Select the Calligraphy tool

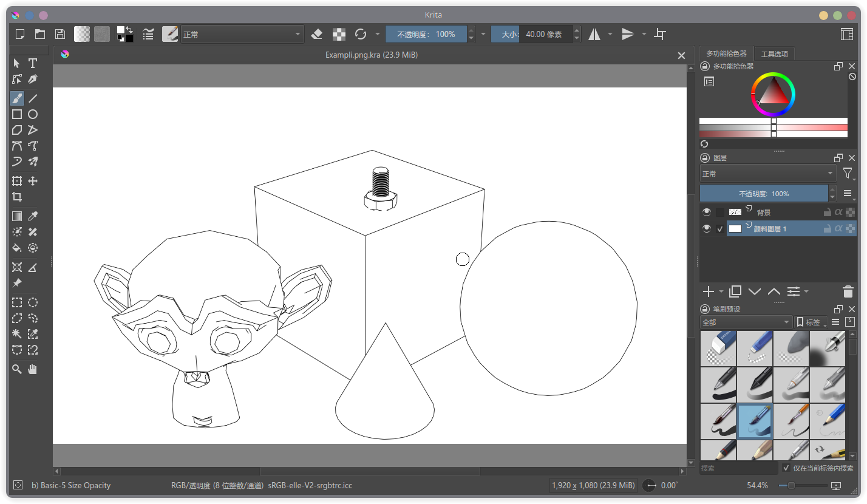(x=33, y=79)
